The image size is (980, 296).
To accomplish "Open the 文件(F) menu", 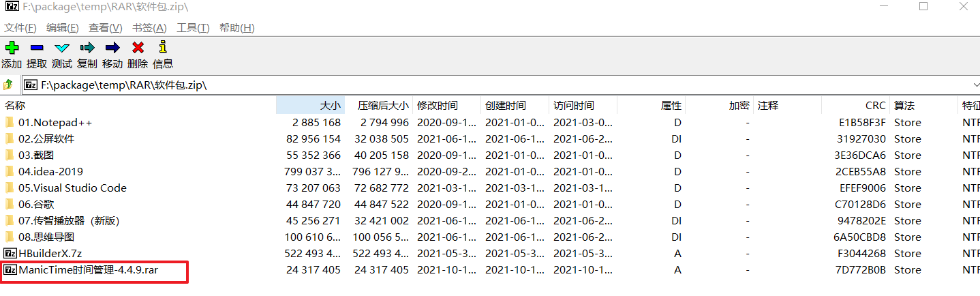I will click(x=20, y=28).
